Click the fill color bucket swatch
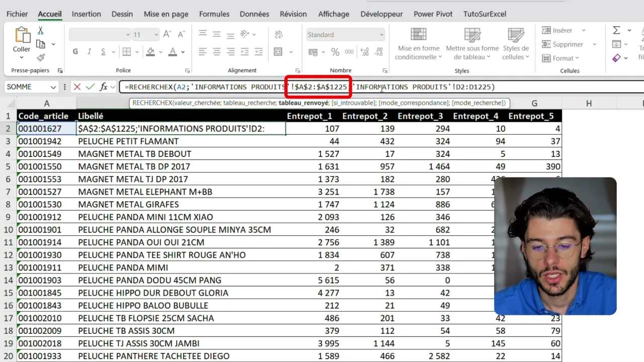 coord(150,52)
